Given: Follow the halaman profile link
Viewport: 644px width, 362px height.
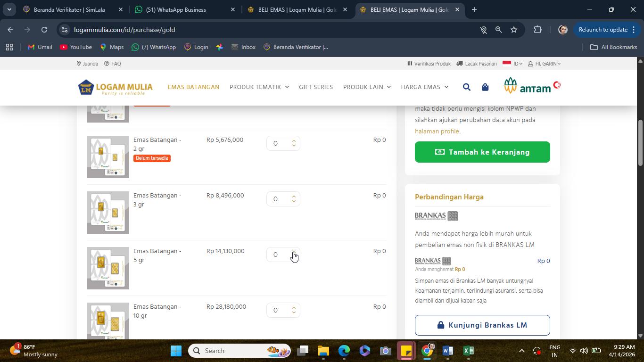Looking at the screenshot, I should (x=437, y=131).
